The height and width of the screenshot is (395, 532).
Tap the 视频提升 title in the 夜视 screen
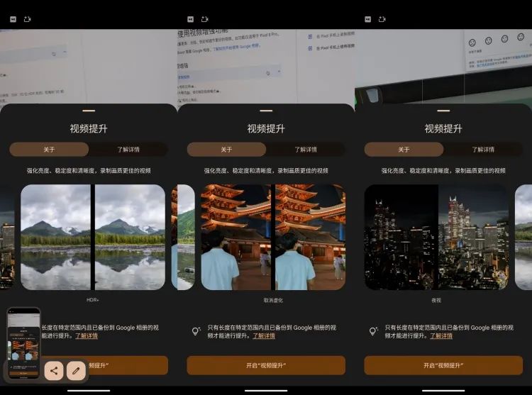pyautogui.click(x=443, y=128)
